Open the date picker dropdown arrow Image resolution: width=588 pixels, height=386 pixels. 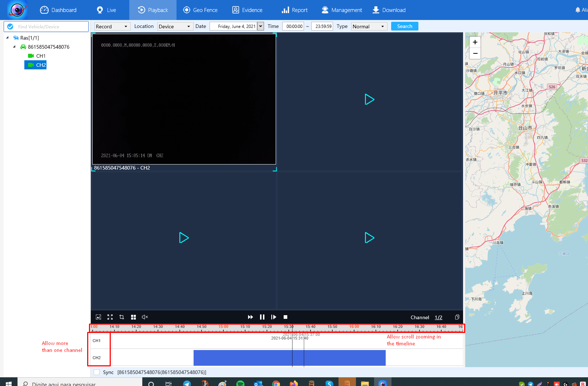(x=260, y=26)
